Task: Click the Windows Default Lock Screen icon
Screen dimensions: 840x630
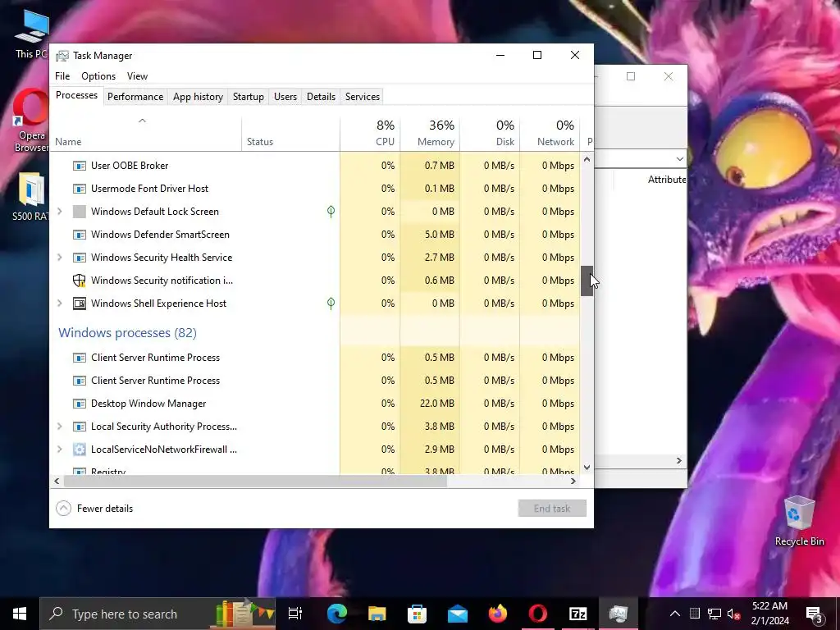Action: [x=80, y=212]
